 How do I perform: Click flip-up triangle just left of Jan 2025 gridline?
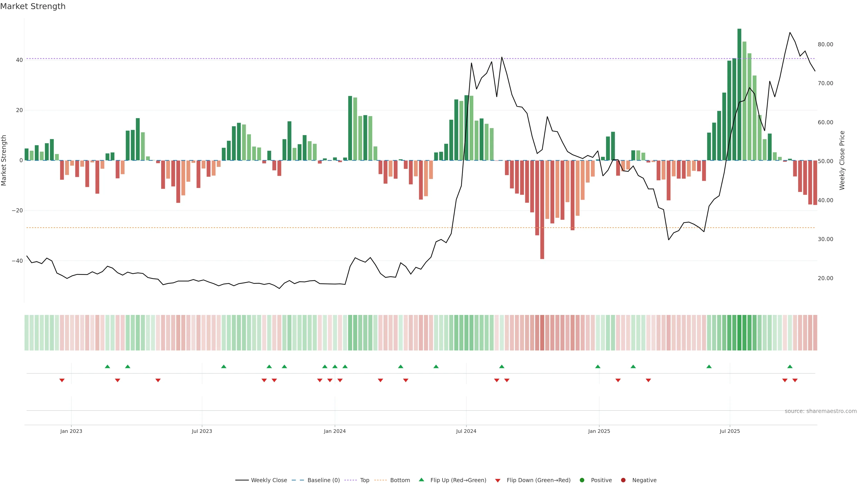598,366
